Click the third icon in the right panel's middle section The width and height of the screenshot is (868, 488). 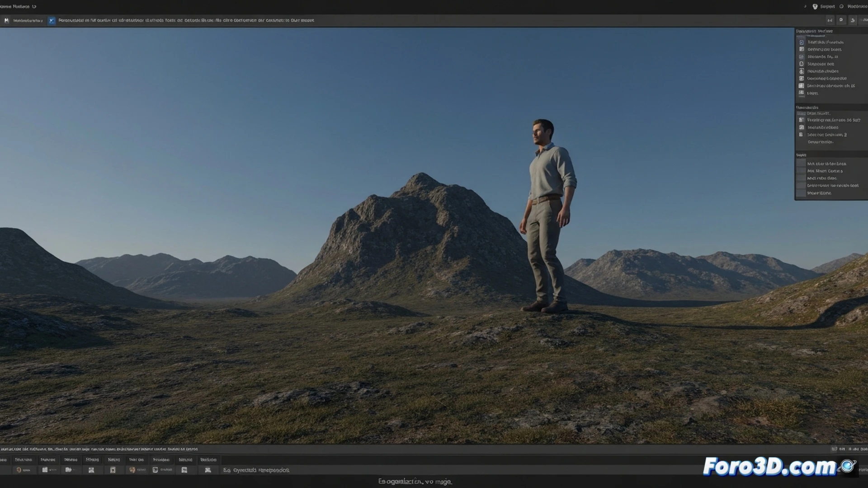point(802,135)
